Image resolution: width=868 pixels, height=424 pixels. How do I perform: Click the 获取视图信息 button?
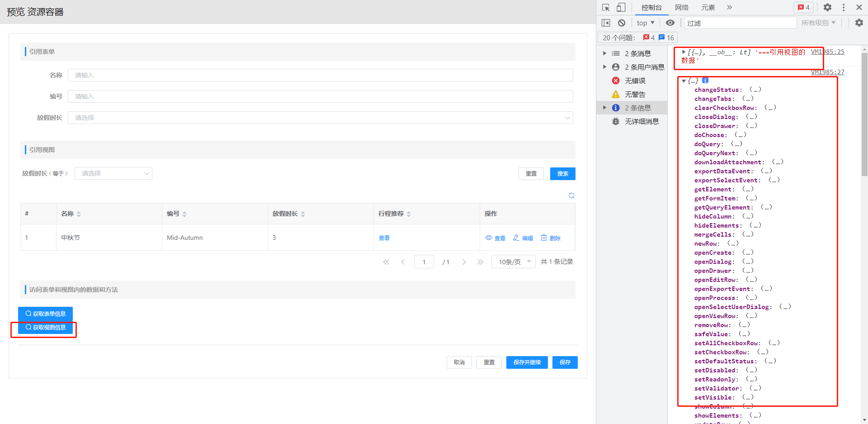click(45, 327)
